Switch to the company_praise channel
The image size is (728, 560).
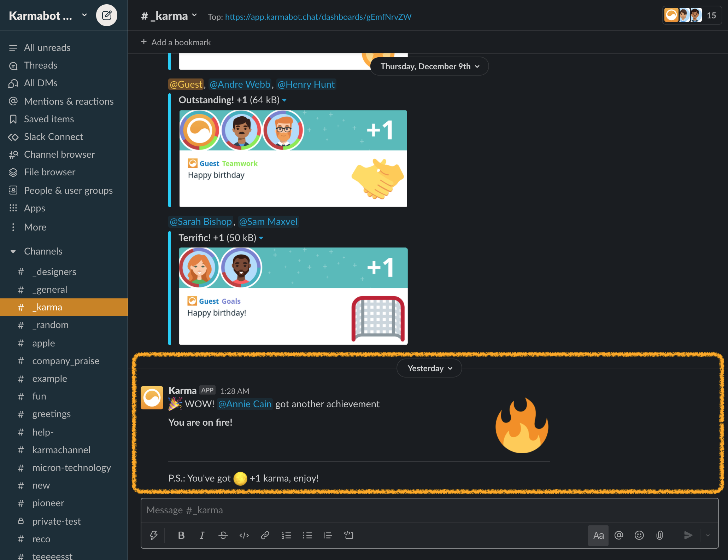click(66, 361)
